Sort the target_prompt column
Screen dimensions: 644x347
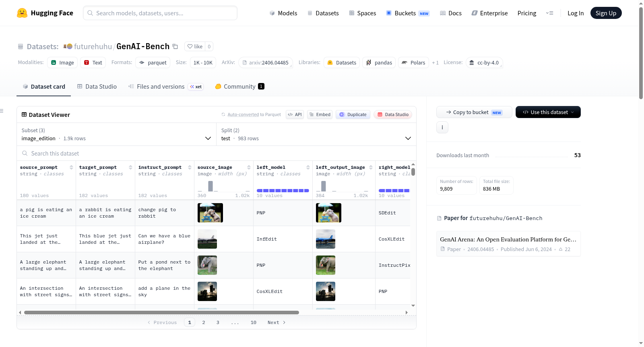click(x=130, y=167)
